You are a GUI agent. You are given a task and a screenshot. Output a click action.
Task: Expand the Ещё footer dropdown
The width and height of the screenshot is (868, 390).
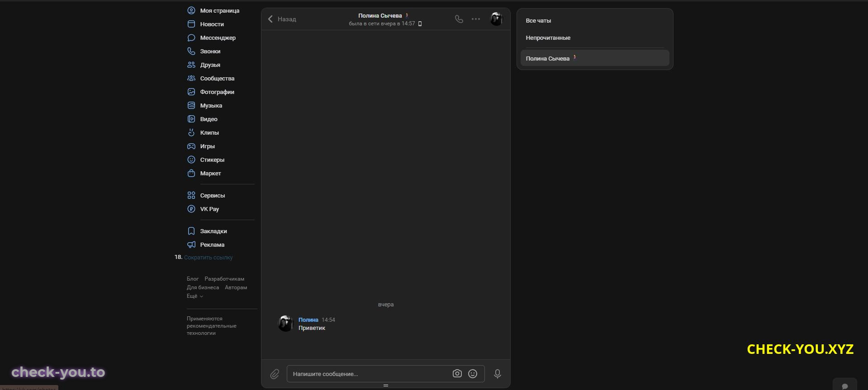195,296
